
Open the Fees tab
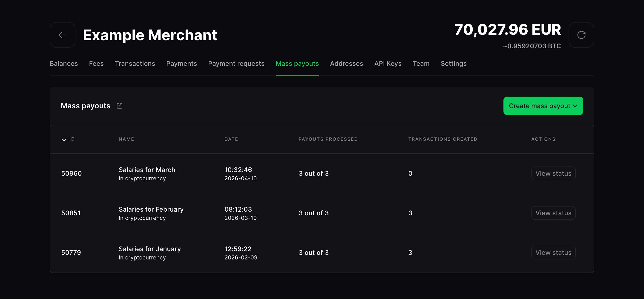[96, 63]
